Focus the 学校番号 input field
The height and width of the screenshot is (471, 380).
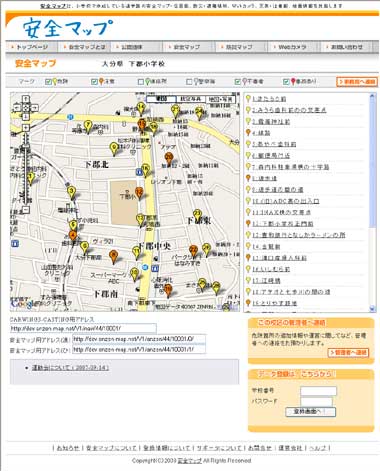click(x=318, y=391)
